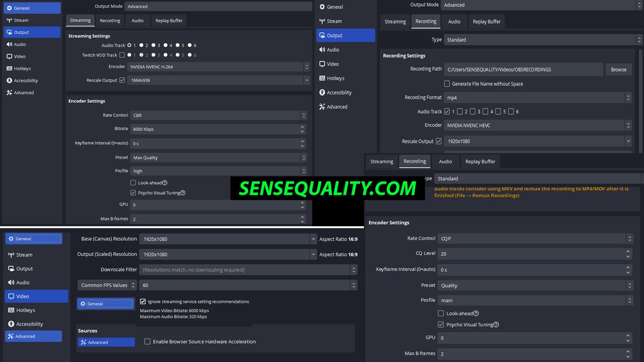The height and width of the screenshot is (362, 644).
Task: Open Streaming tab above Type Standard and Recording Settings
Action: [x=396, y=21]
